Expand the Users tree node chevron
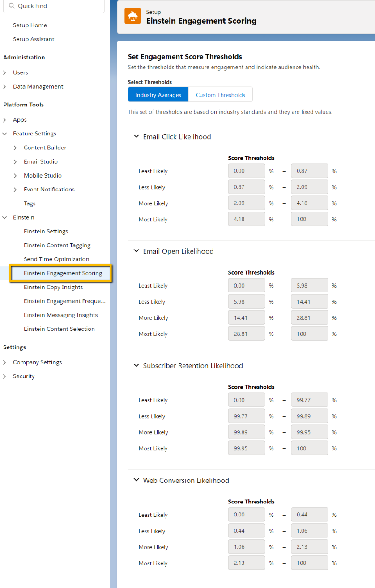The height and width of the screenshot is (588, 375). [x=4, y=72]
